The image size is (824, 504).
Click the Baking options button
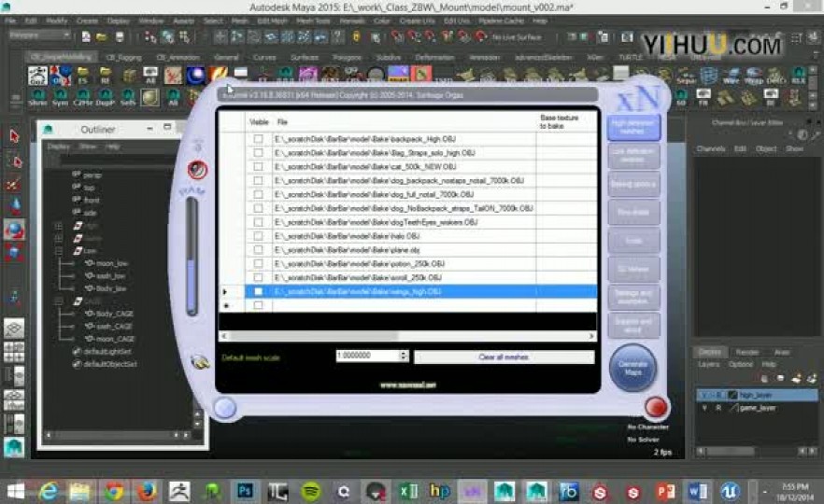coord(633,184)
